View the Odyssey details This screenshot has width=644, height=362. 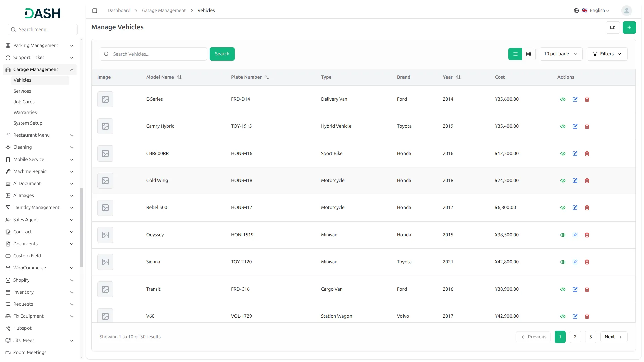tap(563, 235)
